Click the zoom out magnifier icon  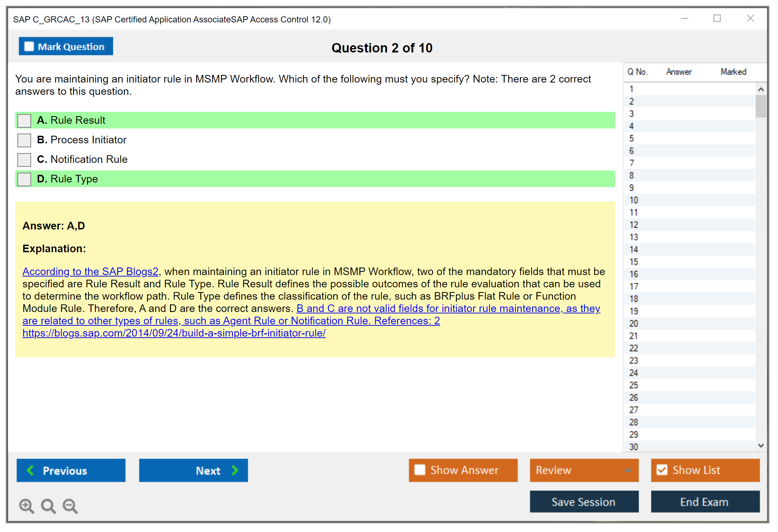[70, 506]
